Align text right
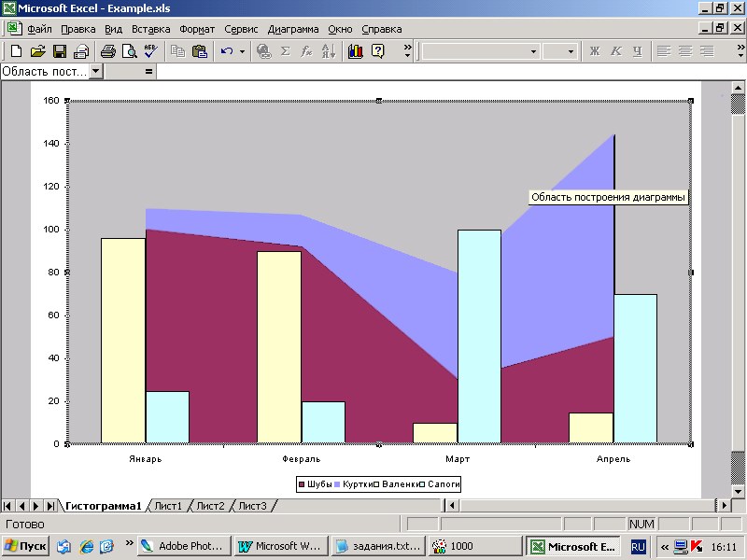Image resolution: width=747 pixels, height=560 pixels. pos(707,51)
